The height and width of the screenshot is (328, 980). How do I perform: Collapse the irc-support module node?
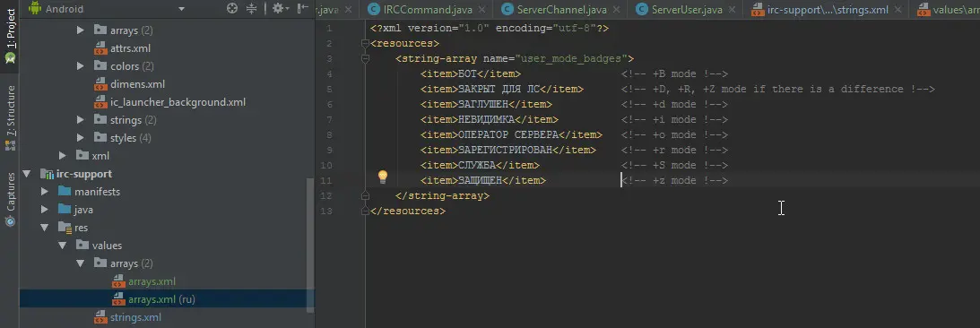coord(26,174)
